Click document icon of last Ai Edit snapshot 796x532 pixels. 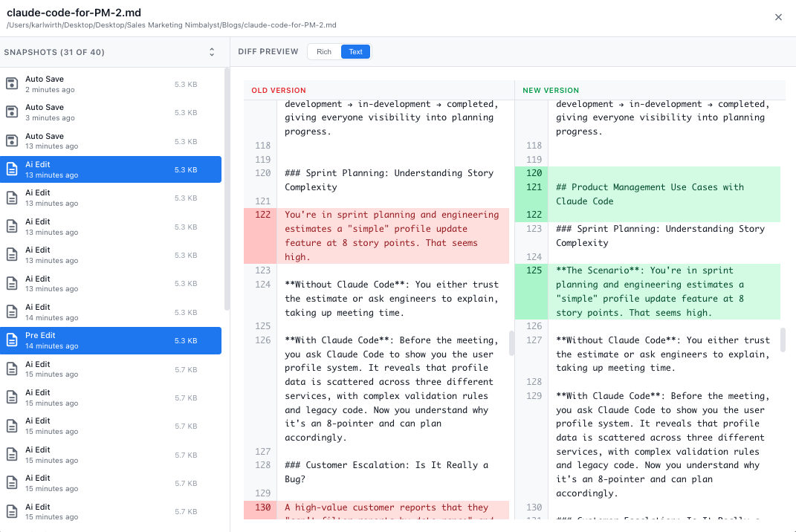[12, 511]
